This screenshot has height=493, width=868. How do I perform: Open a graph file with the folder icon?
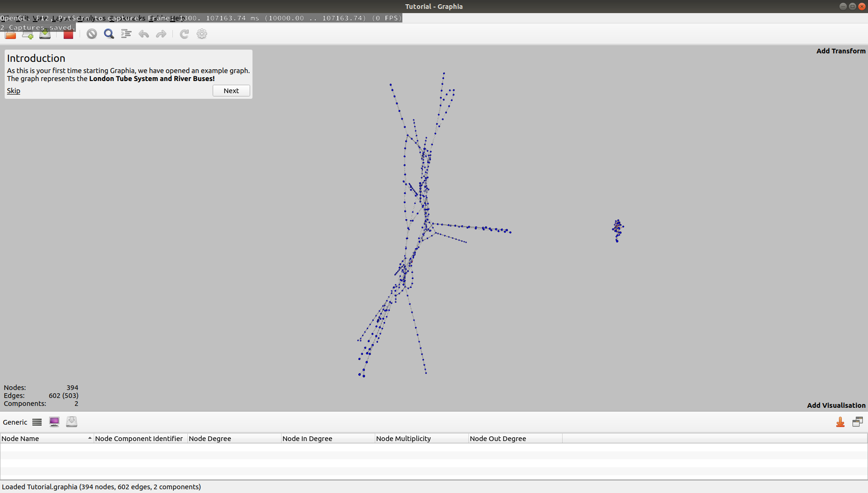tap(10, 34)
